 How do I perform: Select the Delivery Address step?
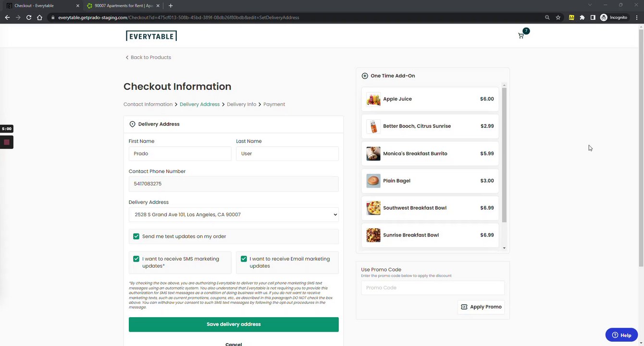(199, 104)
